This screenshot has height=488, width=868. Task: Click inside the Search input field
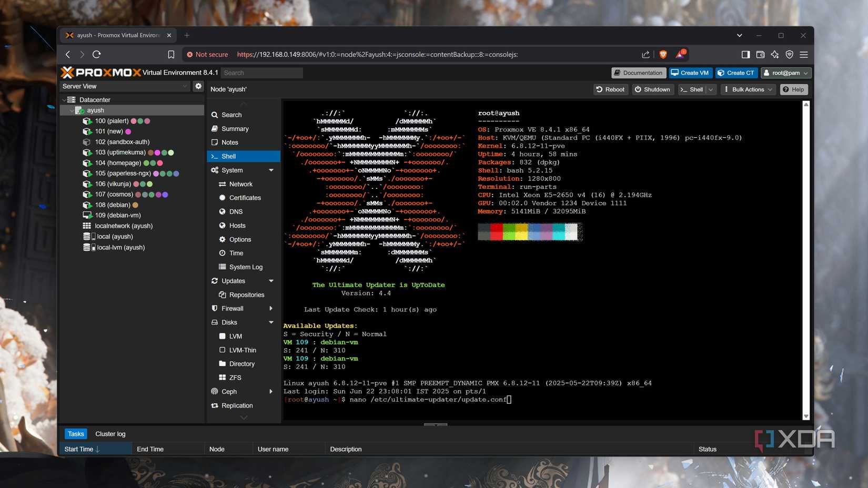(261, 73)
